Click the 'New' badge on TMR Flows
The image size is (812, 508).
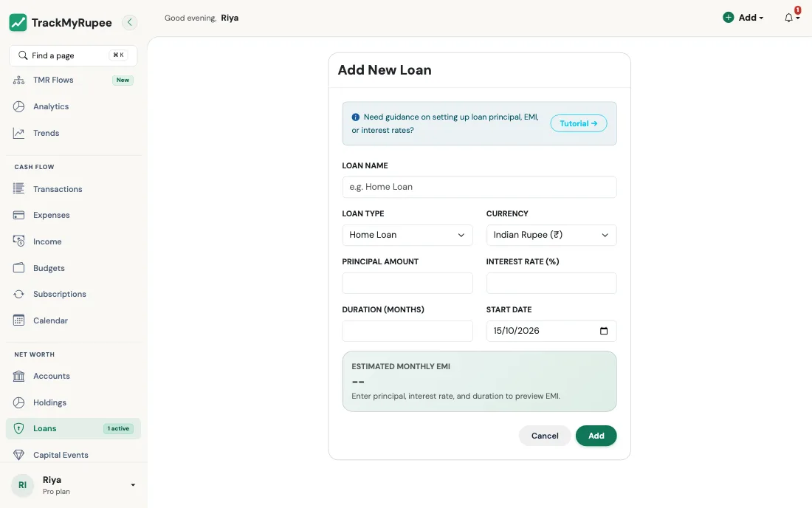(123, 80)
